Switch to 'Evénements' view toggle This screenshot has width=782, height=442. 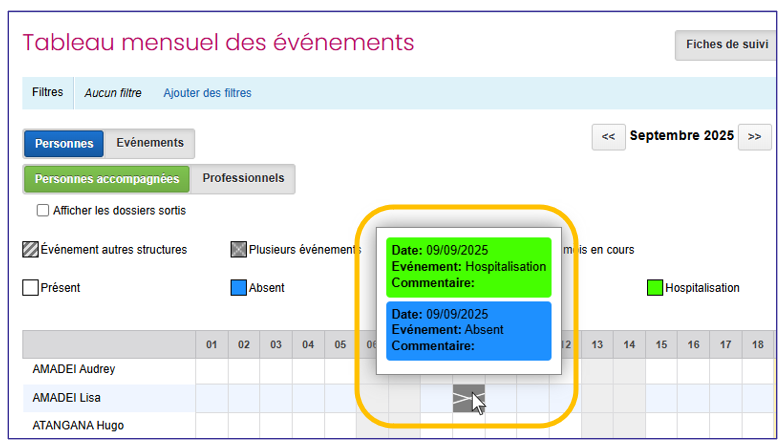click(x=150, y=144)
